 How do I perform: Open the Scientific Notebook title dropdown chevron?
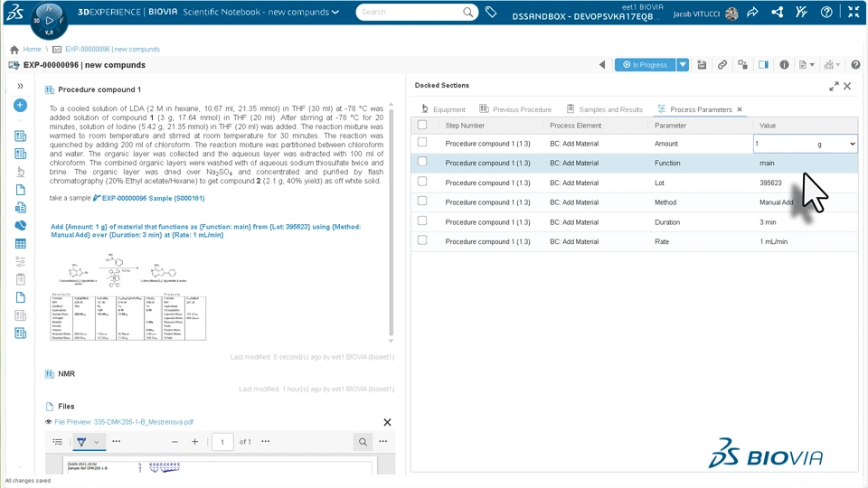click(x=335, y=12)
